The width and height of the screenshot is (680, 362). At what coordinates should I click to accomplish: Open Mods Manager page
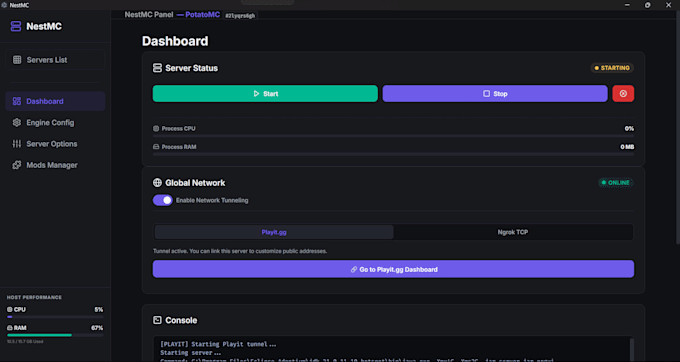pos(55,165)
